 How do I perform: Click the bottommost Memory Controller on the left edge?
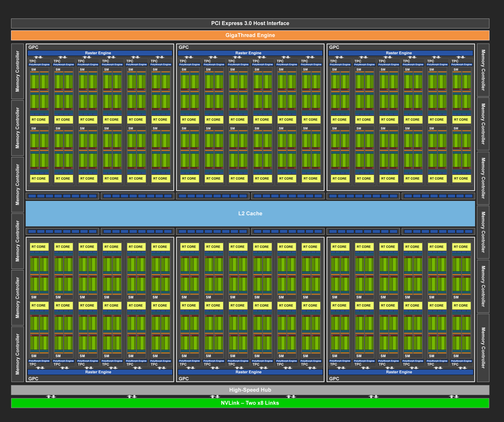click(x=18, y=354)
